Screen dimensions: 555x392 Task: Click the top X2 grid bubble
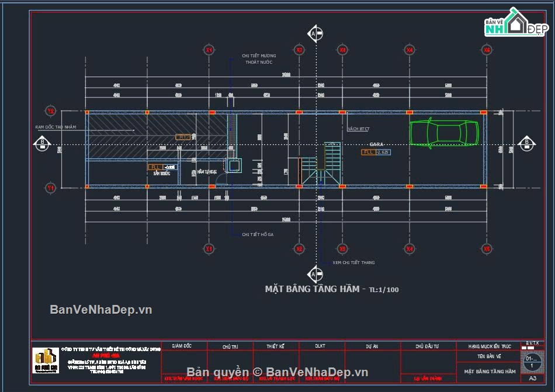[300, 50]
